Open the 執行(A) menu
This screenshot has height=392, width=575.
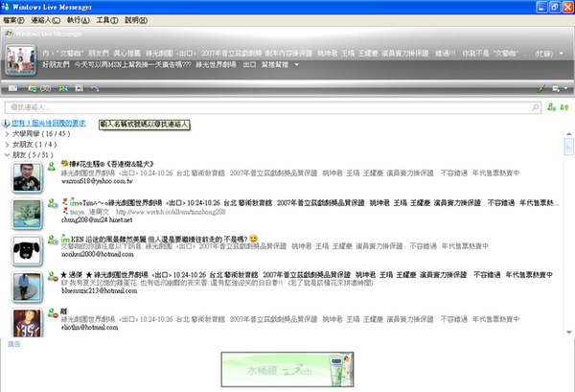click(x=79, y=20)
